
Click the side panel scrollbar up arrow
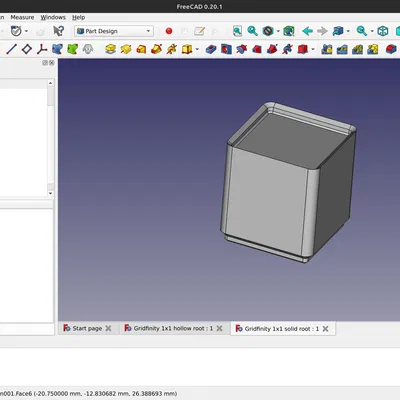[x=50, y=83]
